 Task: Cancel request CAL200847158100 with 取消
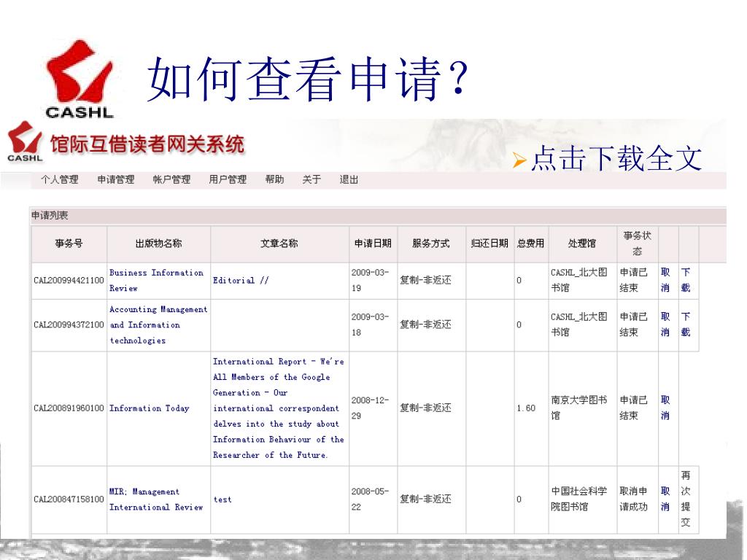(x=665, y=499)
